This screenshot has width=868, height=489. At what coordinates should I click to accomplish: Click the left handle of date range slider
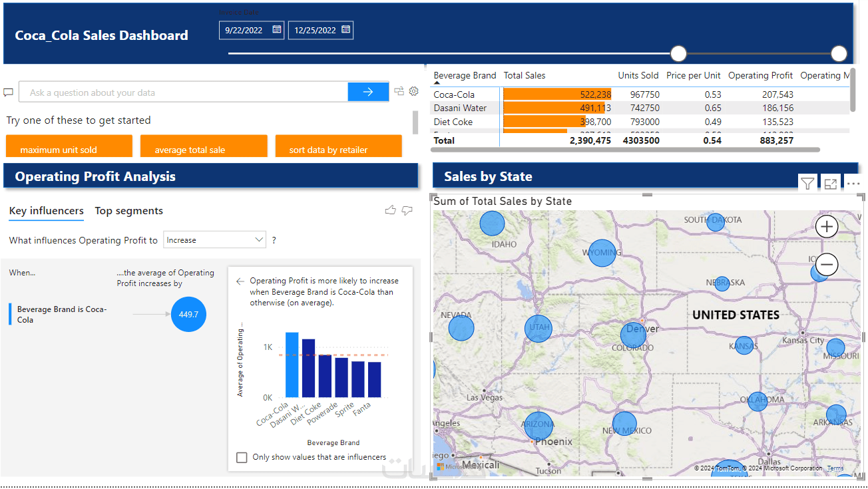click(678, 54)
